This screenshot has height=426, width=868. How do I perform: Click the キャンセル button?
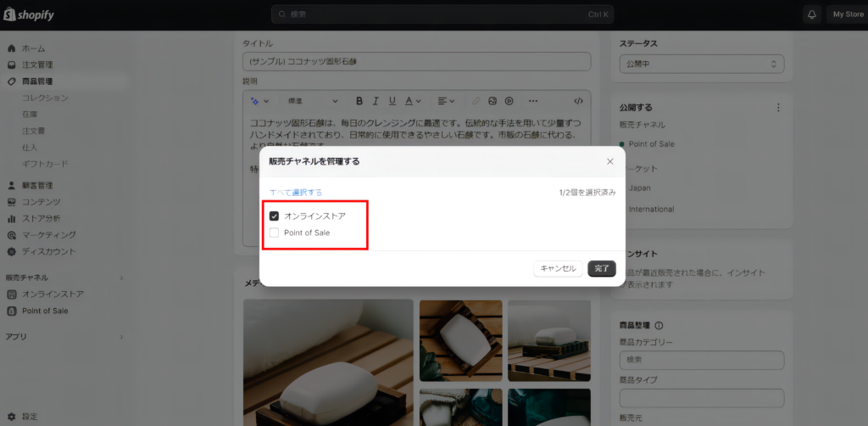coord(558,269)
